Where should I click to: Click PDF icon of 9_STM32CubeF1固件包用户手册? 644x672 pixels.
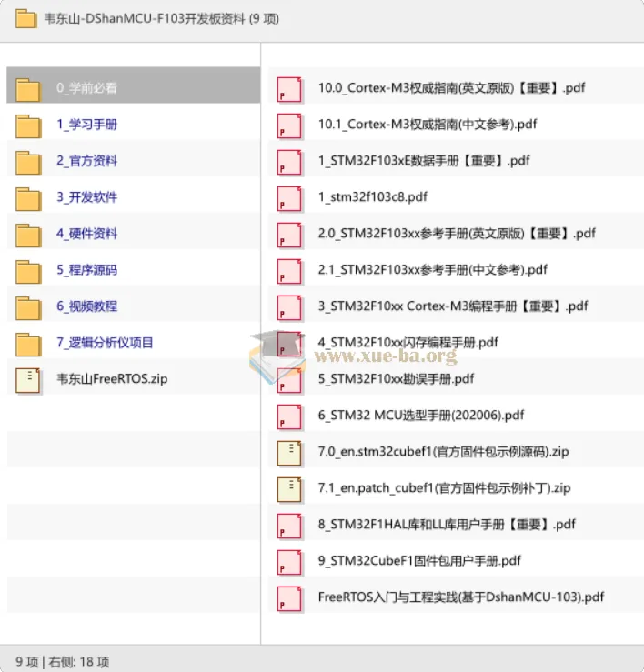[x=289, y=563]
